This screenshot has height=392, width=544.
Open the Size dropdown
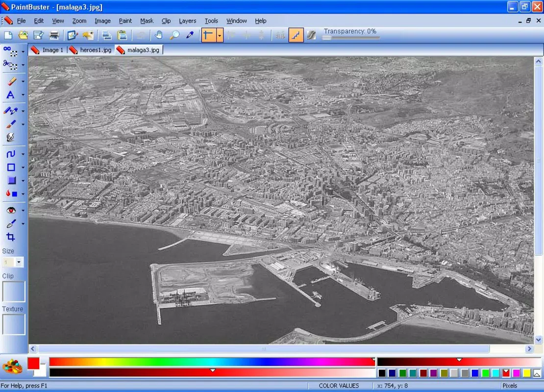coord(19,262)
